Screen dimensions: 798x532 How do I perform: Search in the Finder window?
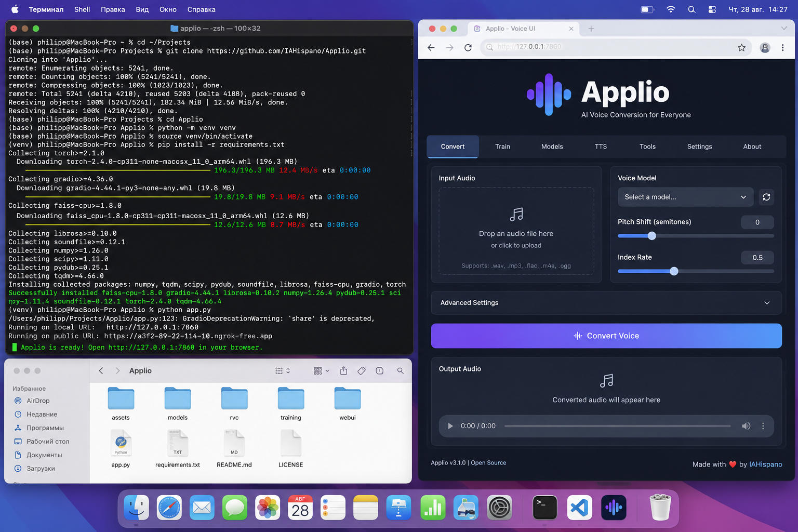(400, 370)
